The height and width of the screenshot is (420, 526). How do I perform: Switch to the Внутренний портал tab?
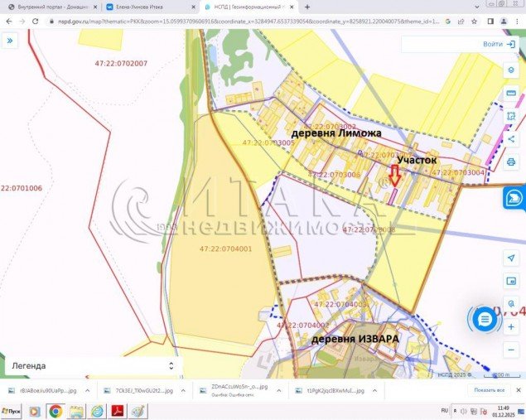click(x=50, y=7)
